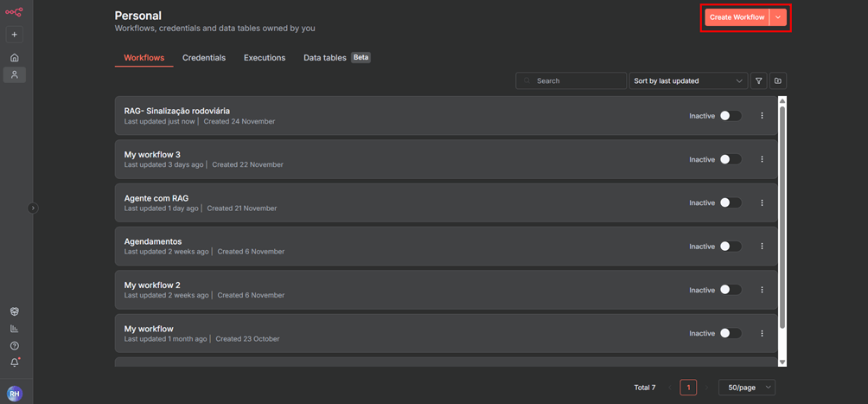The image size is (868, 404).
Task: Open the My workflow 2 entry
Action: pyautogui.click(x=445, y=290)
